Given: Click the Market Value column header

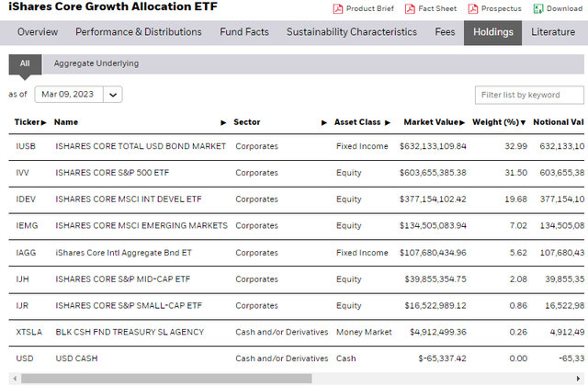Looking at the screenshot, I should point(431,122).
